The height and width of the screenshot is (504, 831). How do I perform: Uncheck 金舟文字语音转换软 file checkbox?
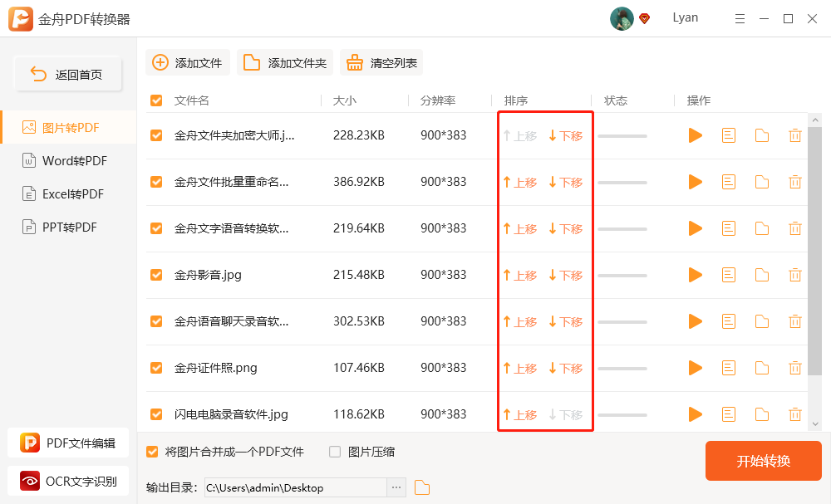(156, 228)
